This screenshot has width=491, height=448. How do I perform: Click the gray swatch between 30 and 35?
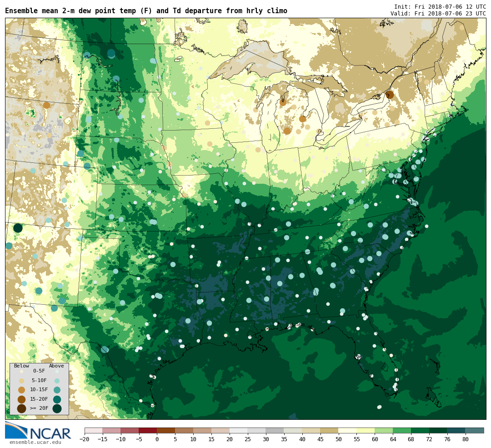coord(275,430)
